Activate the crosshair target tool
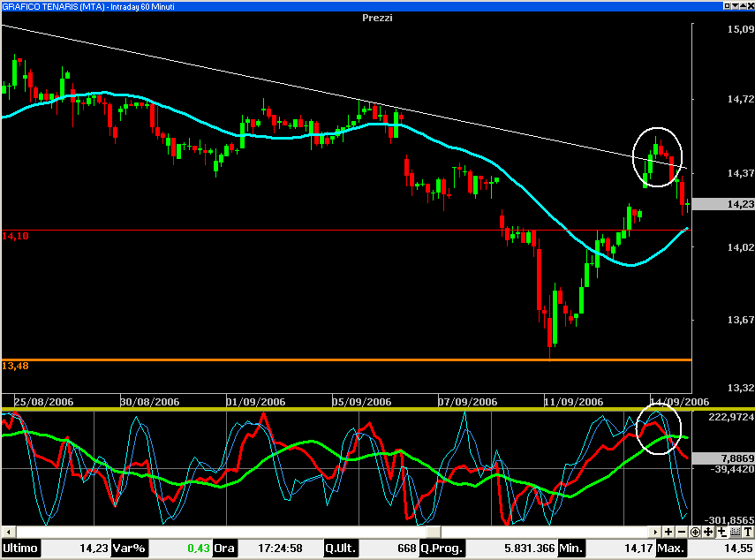Image resolution: width=755 pixels, height=560 pixels. [696, 532]
